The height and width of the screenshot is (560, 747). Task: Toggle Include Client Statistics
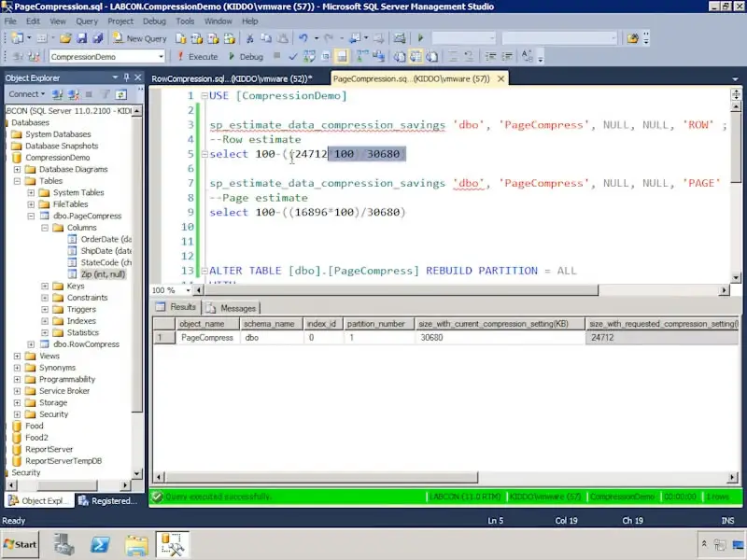pos(379,57)
